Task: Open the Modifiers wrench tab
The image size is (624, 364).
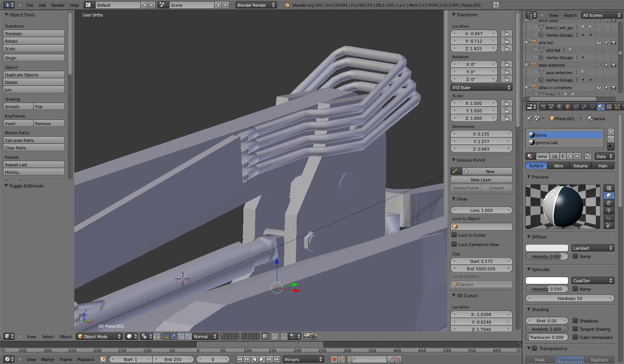Action: [x=584, y=107]
